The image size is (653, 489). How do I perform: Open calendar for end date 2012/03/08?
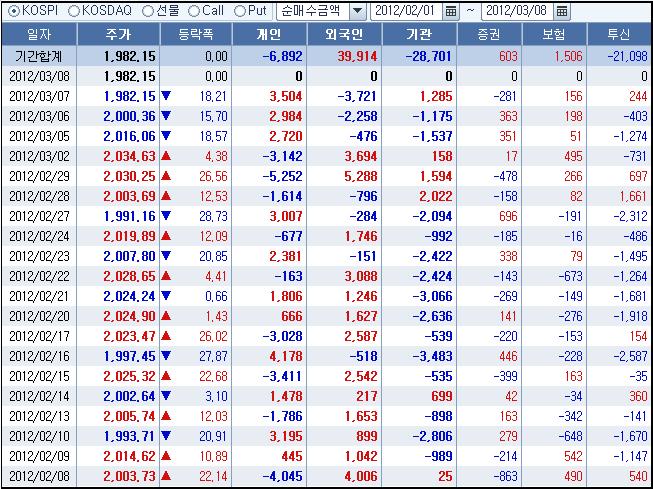point(562,11)
